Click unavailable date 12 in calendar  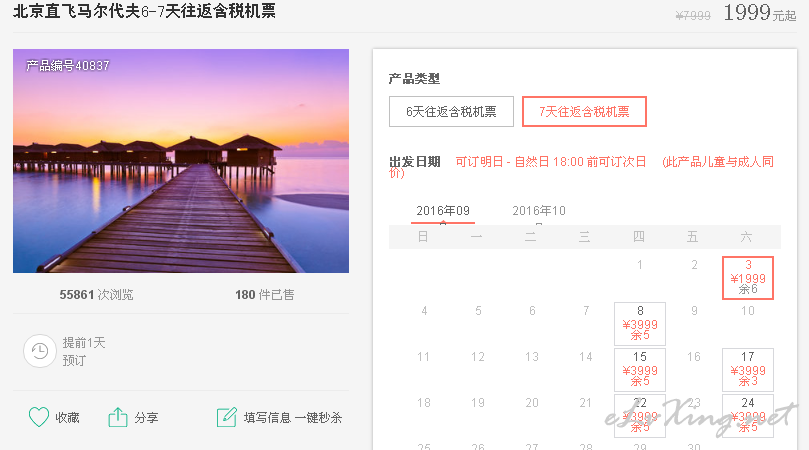478,357
